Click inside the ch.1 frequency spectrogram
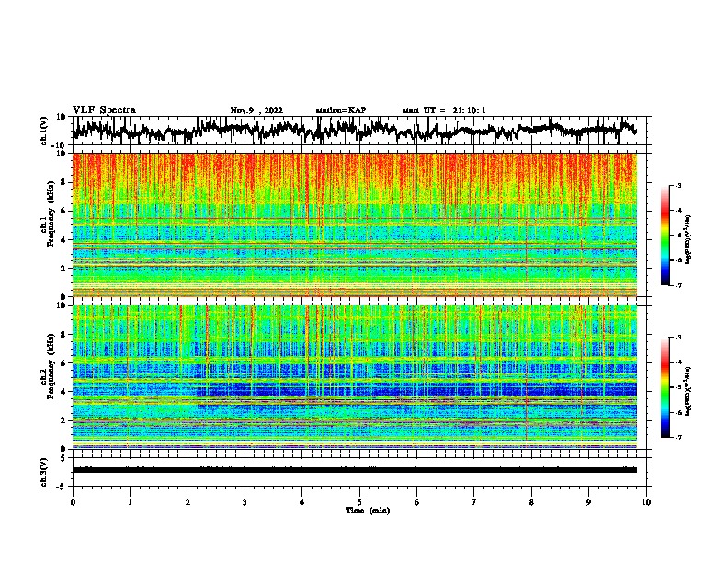728x563 pixels. 355,224
